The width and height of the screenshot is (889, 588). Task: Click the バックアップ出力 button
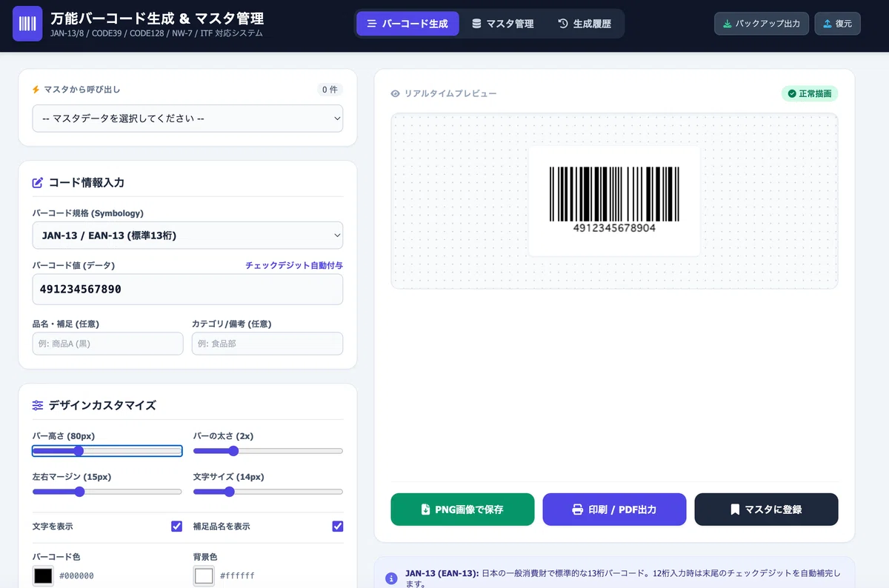coord(762,24)
